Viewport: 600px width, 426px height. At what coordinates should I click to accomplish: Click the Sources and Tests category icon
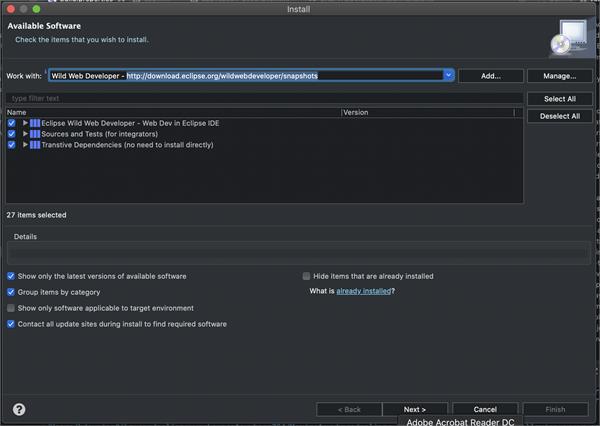[35, 134]
